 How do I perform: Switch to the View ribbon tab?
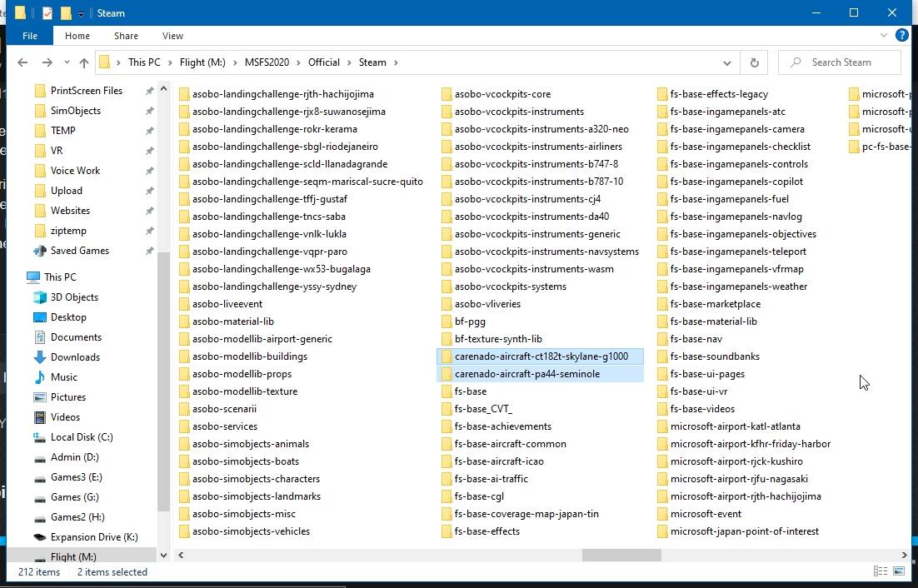point(172,36)
